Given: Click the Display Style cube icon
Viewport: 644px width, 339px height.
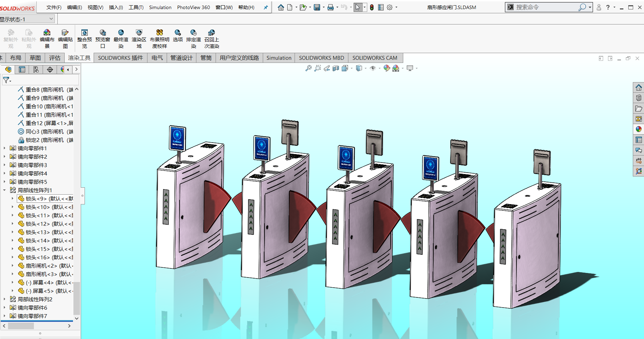Looking at the screenshot, I should point(359,68).
